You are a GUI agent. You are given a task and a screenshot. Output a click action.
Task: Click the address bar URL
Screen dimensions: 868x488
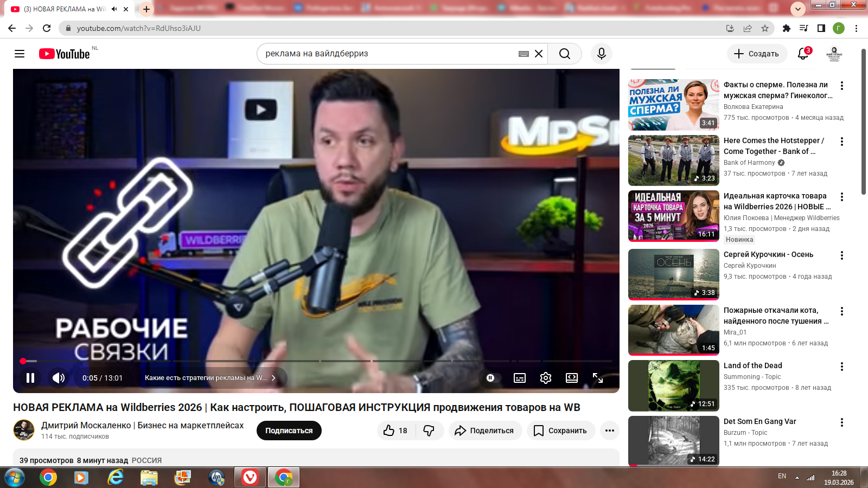pyautogui.click(x=139, y=28)
